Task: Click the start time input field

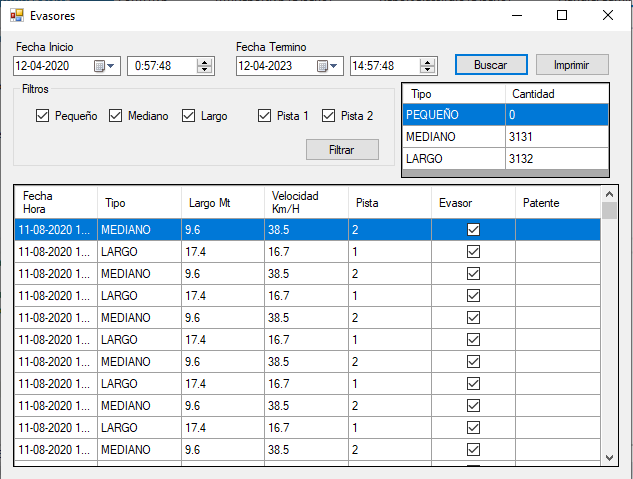Action: pos(160,66)
